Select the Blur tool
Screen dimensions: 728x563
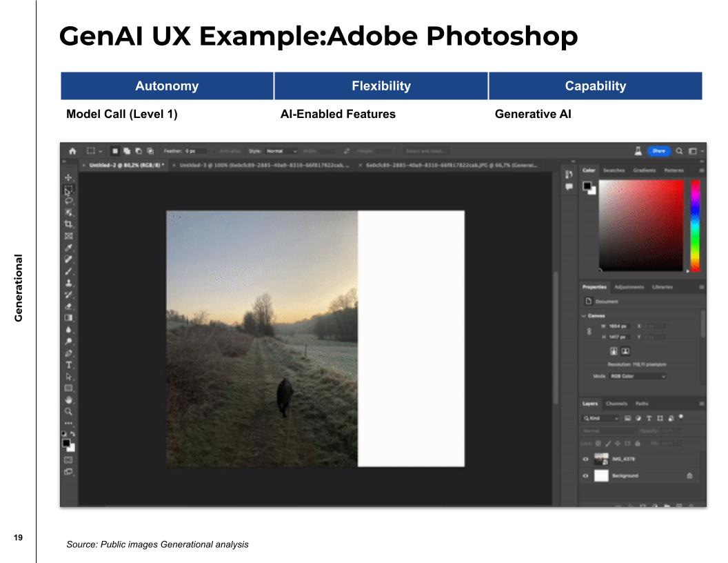click(x=68, y=329)
